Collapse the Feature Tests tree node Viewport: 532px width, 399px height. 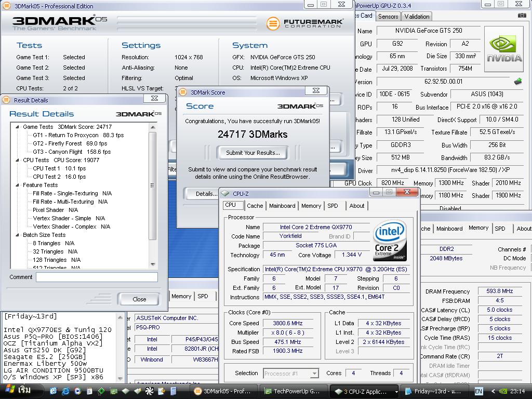tap(17, 185)
